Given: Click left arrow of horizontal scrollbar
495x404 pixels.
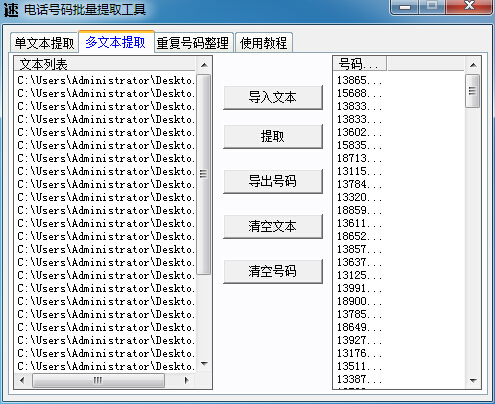Looking at the screenshot, I should (22, 380).
